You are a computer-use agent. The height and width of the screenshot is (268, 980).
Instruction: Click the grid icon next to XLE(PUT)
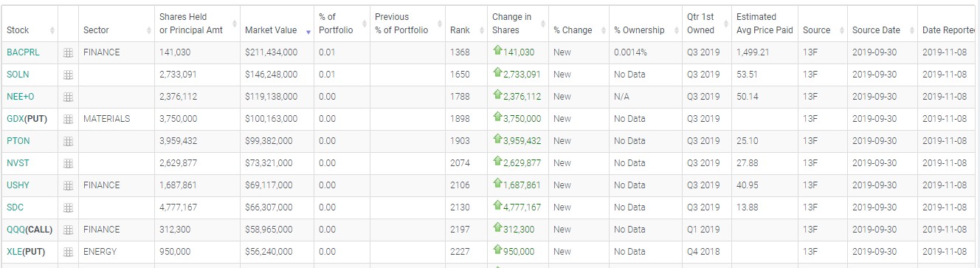(x=68, y=252)
